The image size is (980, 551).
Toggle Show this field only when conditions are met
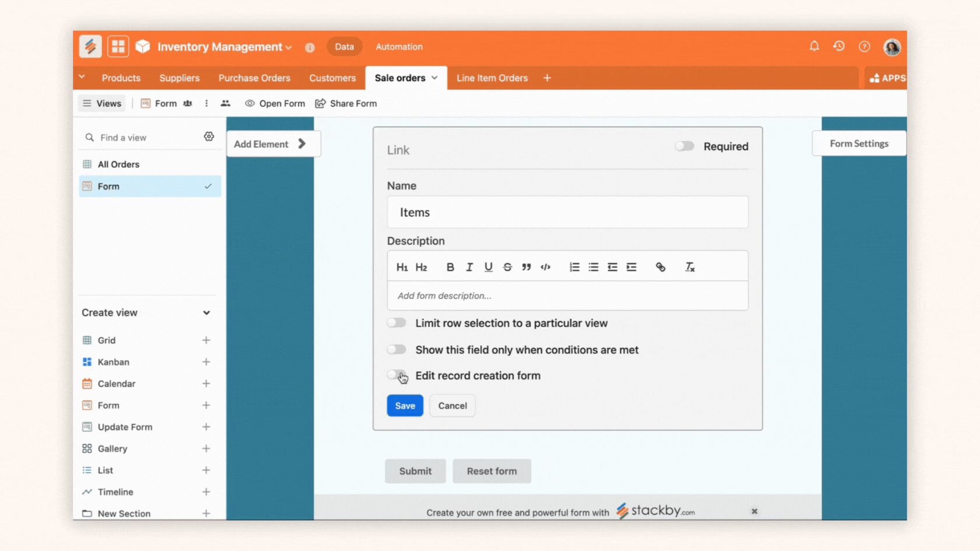tap(397, 350)
